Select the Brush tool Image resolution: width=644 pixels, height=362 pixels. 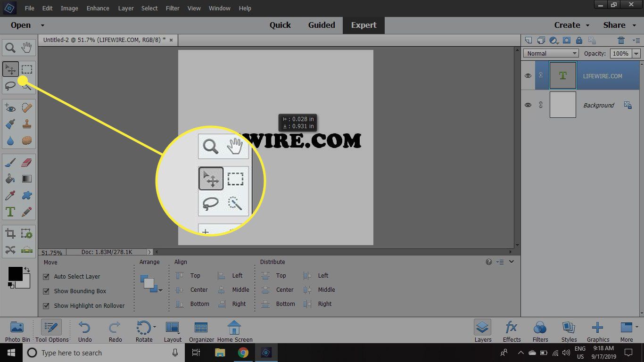[10, 163]
